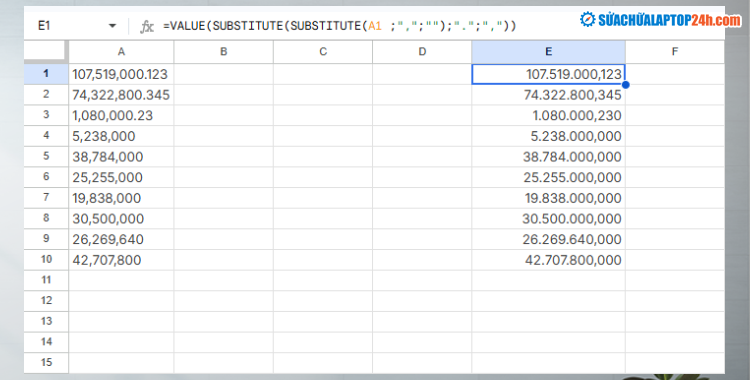Select row 12 header

[46, 301]
